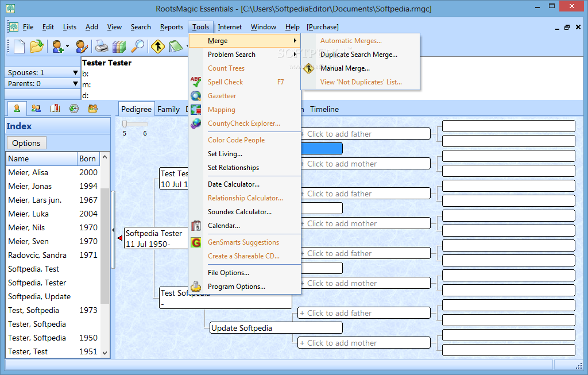The height and width of the screenshot is (375, 588).
Task: Click the Add Person toolbar icon
Action: click(58, 47)
